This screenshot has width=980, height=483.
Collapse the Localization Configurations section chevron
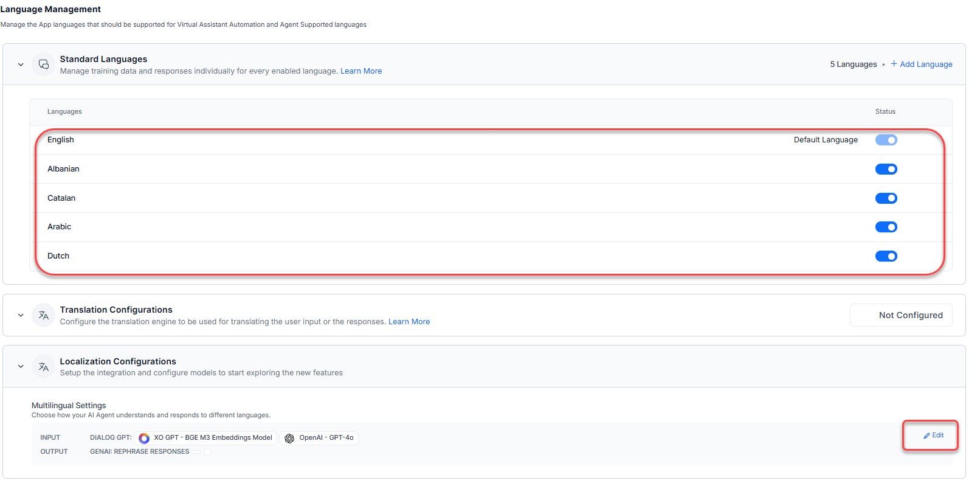21,367
